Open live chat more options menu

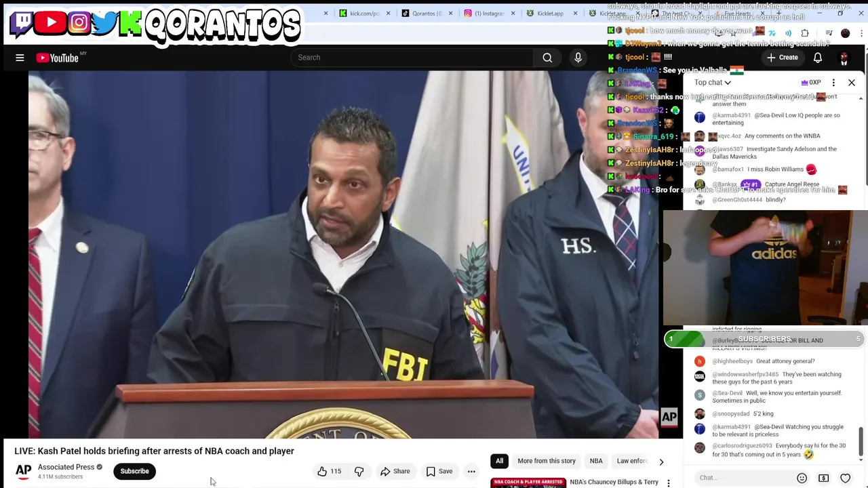(x=833, y=83)
